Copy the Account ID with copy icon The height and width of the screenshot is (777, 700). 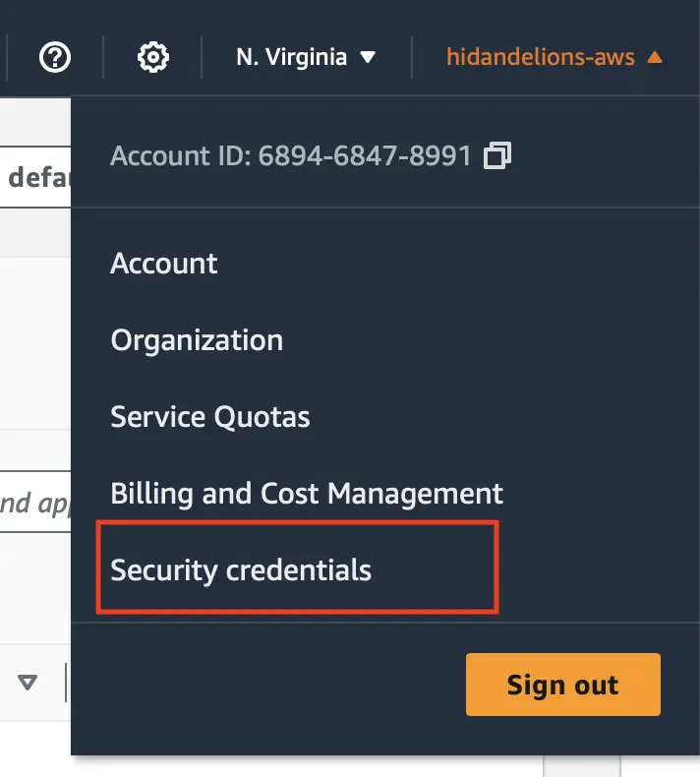[x=497, y=155]
